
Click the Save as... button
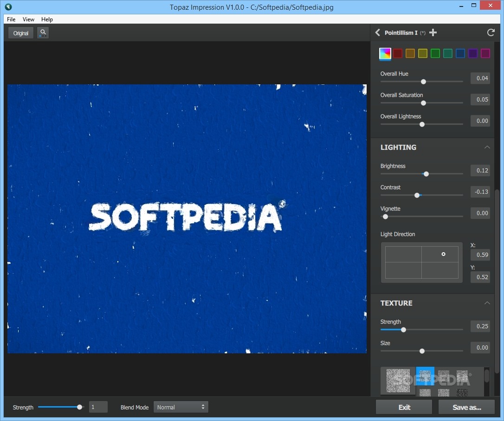click(467, 407)
